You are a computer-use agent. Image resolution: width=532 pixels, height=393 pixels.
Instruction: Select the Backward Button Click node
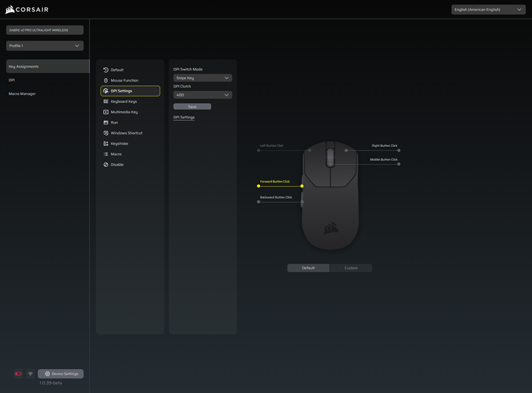tap(259, 201)
